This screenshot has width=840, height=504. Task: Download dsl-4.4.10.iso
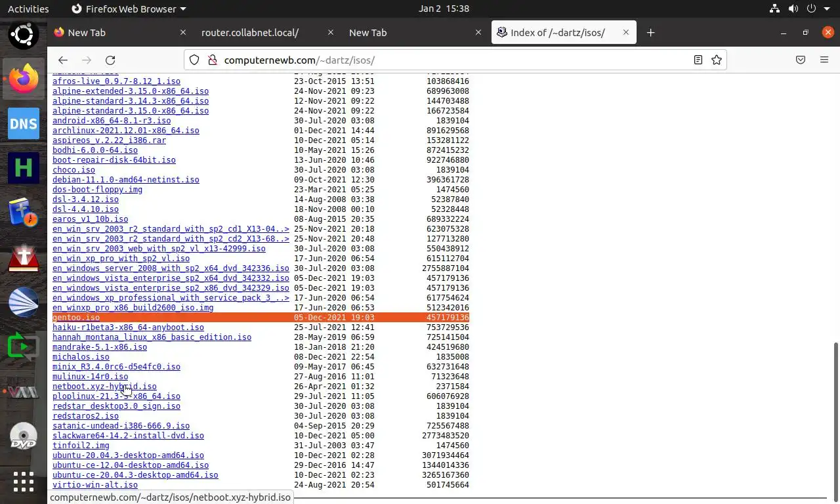[85, 209]
